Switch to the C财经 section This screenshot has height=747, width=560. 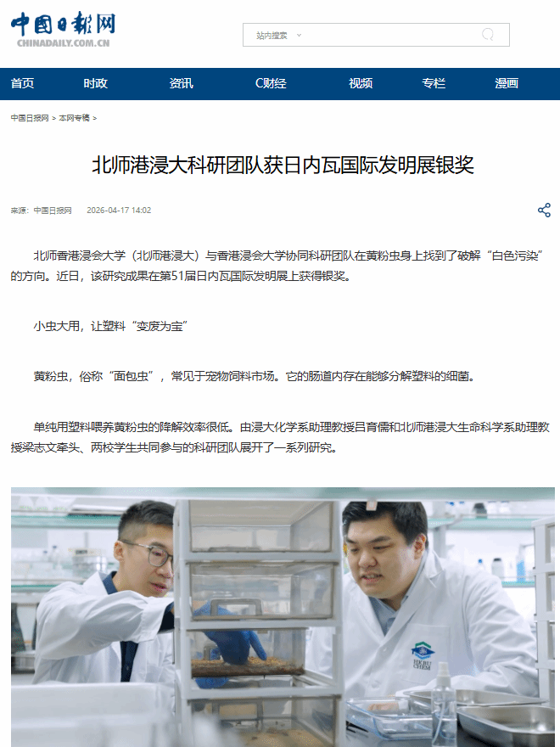(x=271, y=83)
